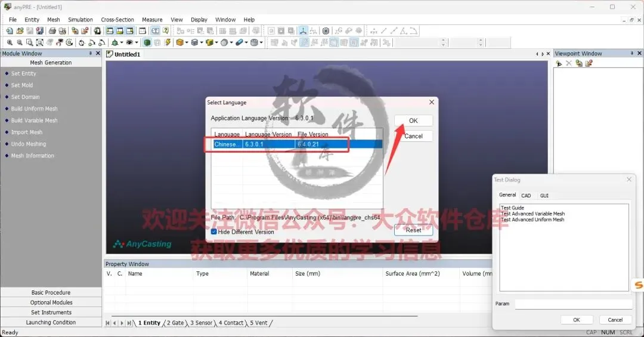Switch to the 2 Gate sheet tab

click(x=175, y=323)
